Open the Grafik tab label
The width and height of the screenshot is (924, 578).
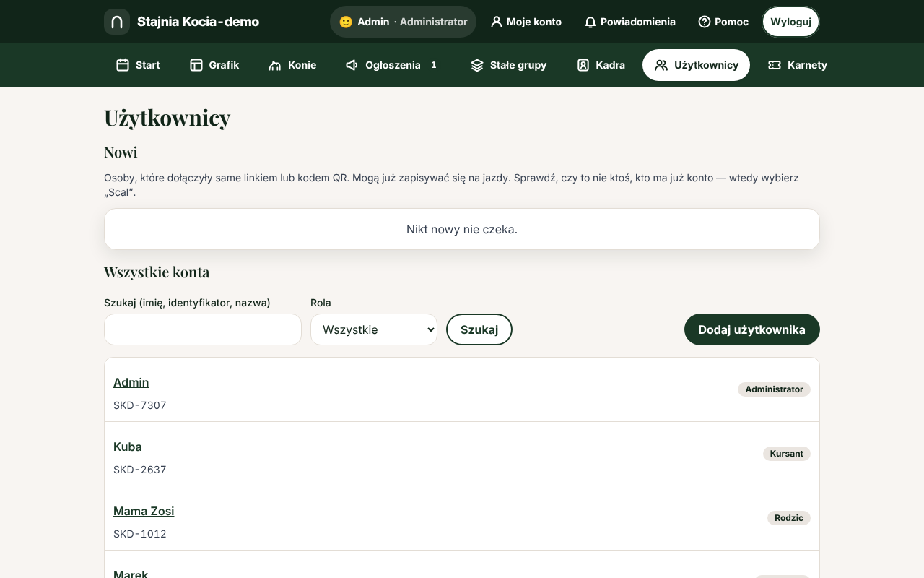coord(224,65)
